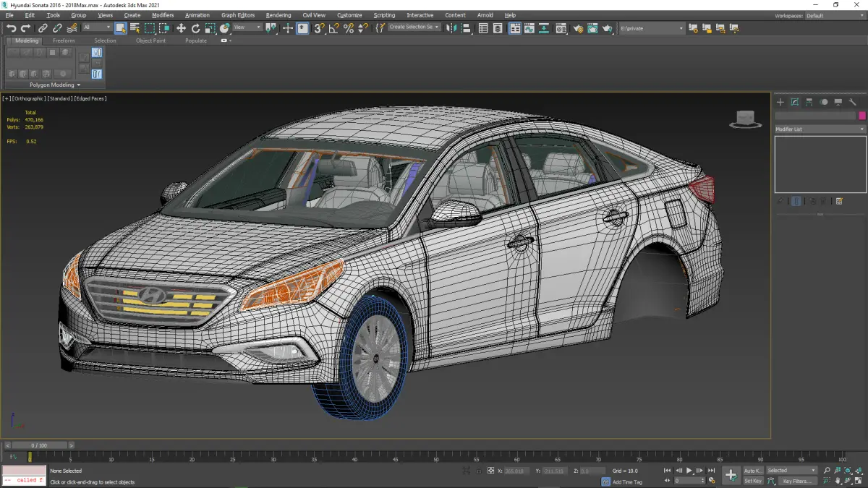Open the Workspaces Default dropdown
This screenshot has height=488, width=868.
point(834,15)
